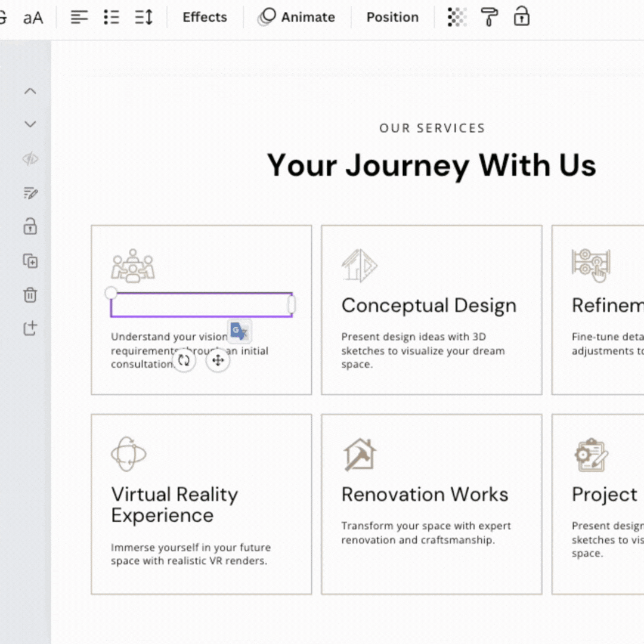Toggle the element lock in the top toolbar
This screenshot has height=644, width=644.
[x=522, y=17]
